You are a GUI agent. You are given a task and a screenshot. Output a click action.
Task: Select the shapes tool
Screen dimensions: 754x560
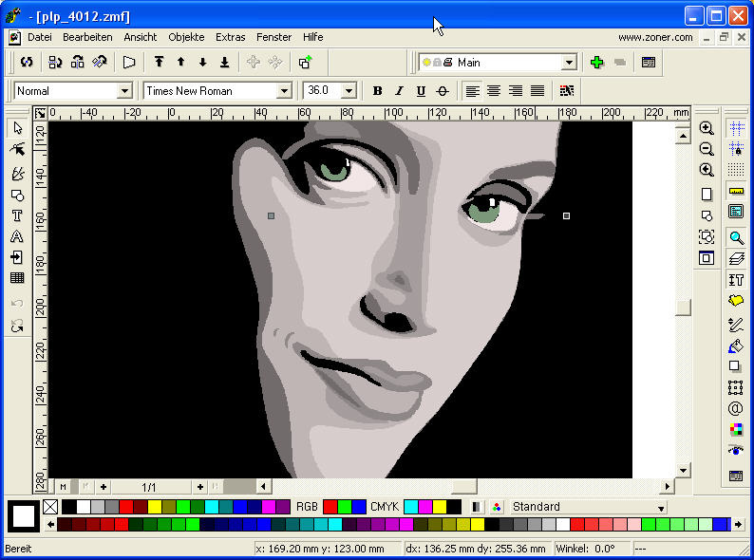point(17,195)
